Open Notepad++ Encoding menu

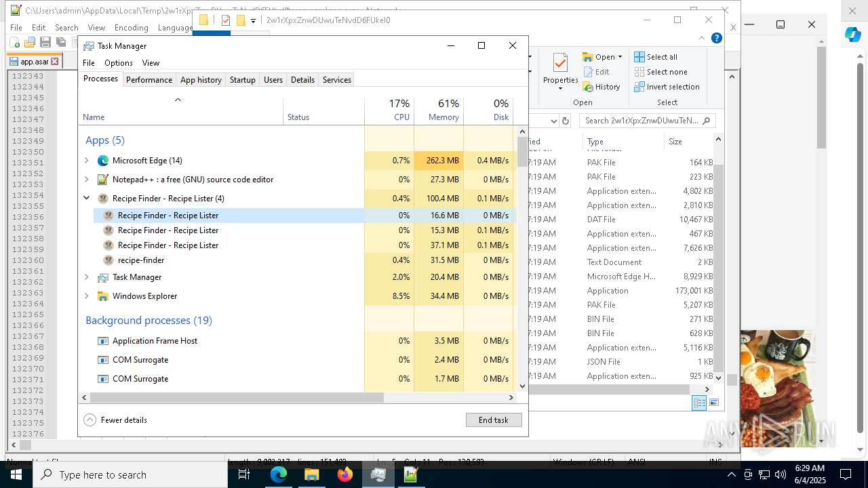[131, 28]
